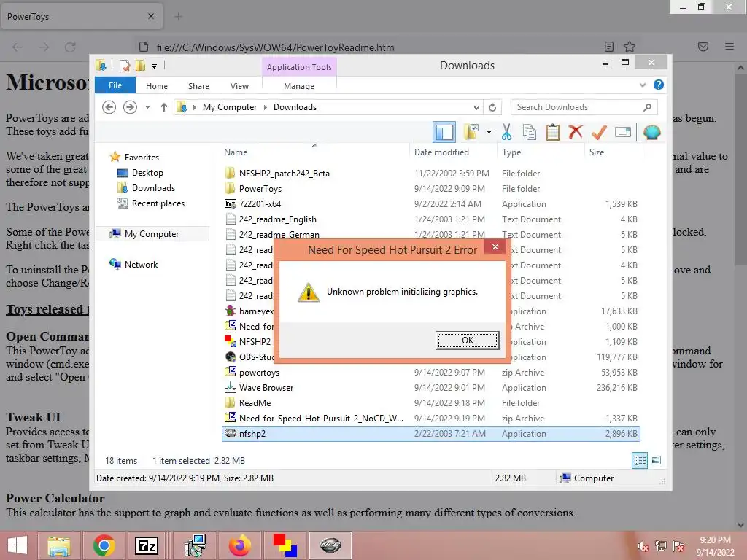747x560 pixels.
Task: Open the Quick Access Toolbar customize dropdown
Action: coord(155,66)
